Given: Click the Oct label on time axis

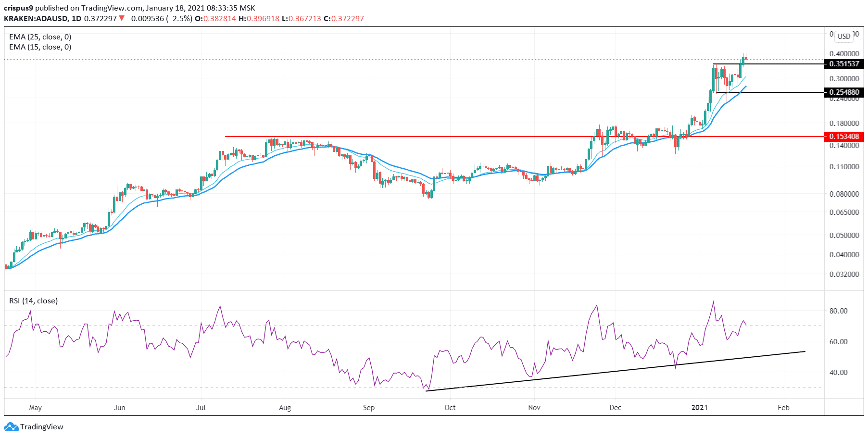Looking at the screenshot, I should coord(450,407).
